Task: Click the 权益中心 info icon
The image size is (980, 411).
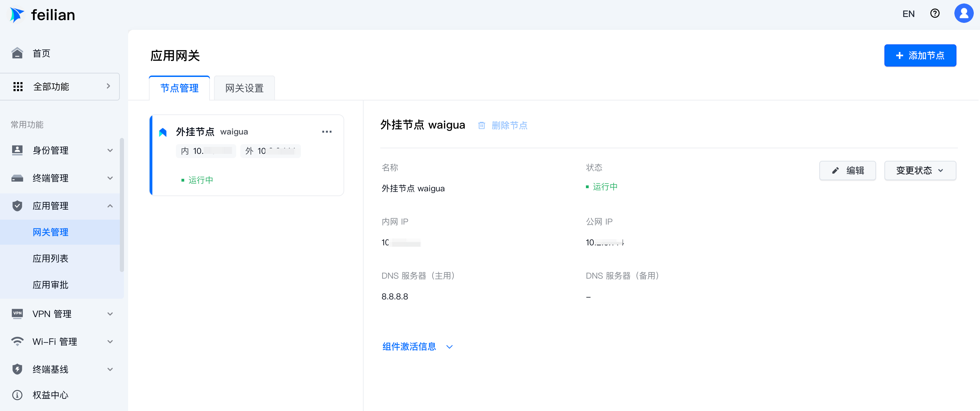Action: click(x=17, y=395)
